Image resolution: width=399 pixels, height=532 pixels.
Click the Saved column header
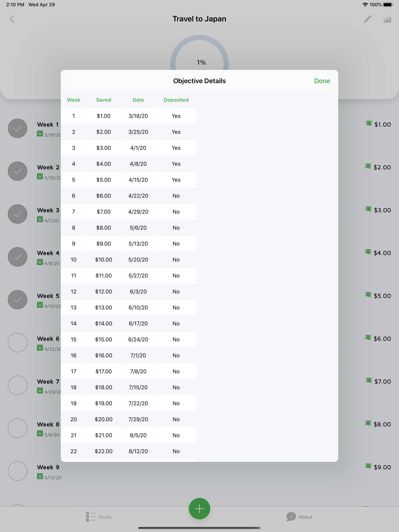point(103,100)
